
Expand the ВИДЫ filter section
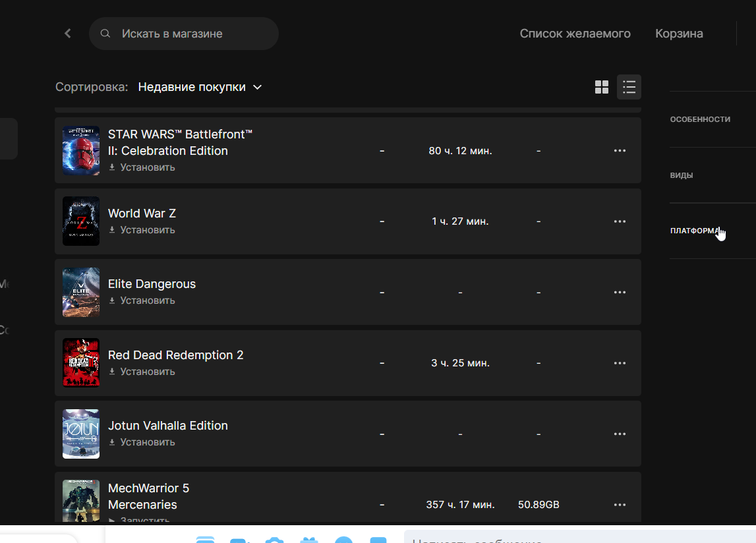[682, 175]
